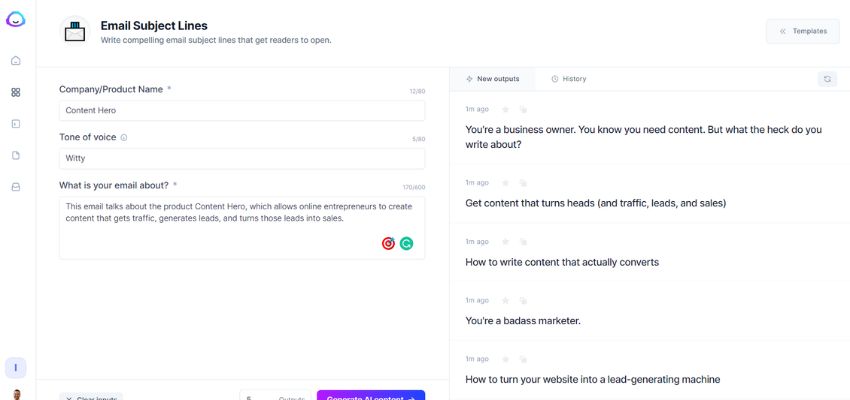Click the Email Subject Lines envelope icon
This screenshot has height=400, width=850.
tap(75, 31)
